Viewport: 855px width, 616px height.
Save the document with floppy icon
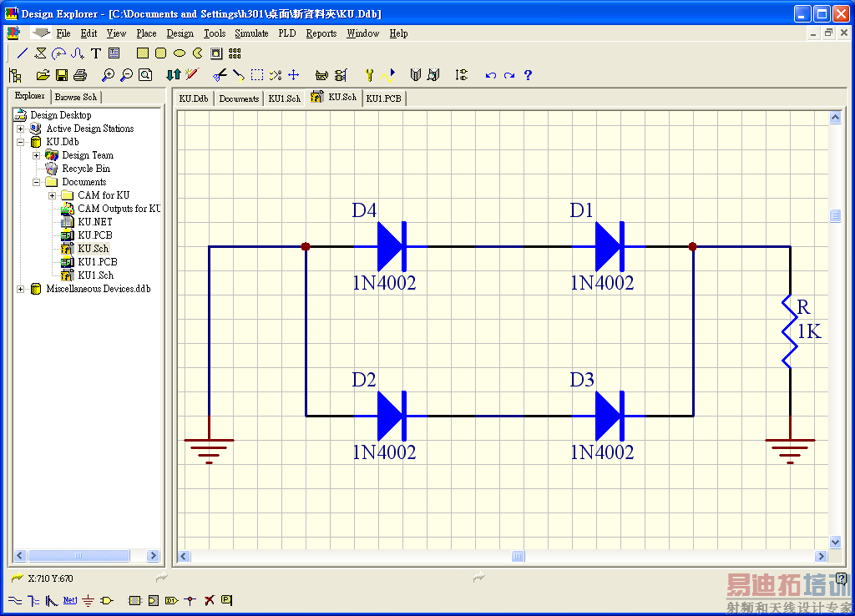tap(62, 75)
